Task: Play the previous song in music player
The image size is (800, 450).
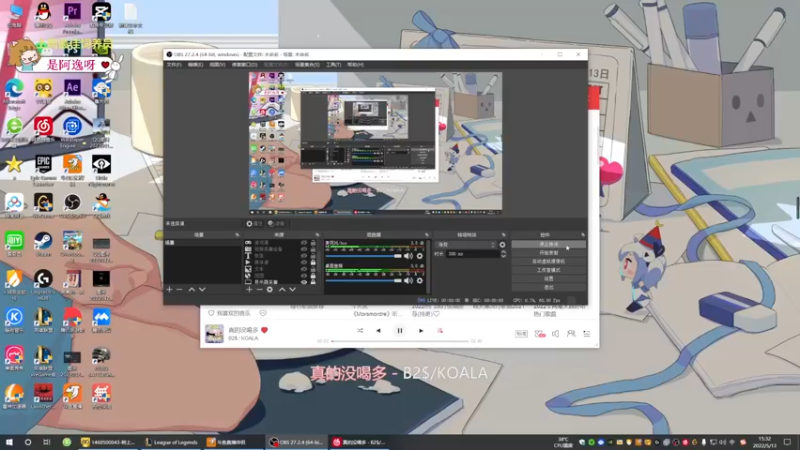Action: coord(378,331)
